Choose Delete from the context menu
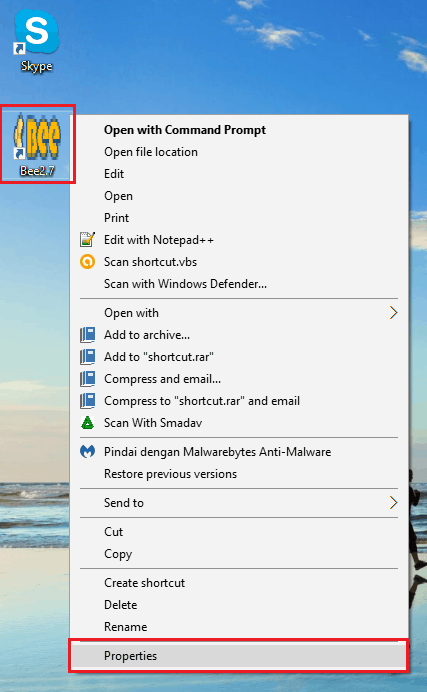The width and height of the screenshot is (427, 692). [x=120, y=605]
